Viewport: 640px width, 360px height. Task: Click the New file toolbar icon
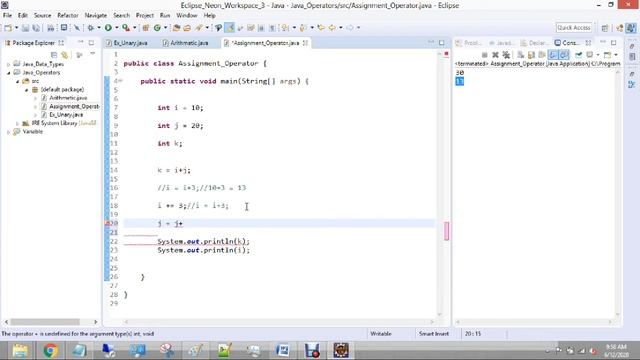pyautogui.click(x=8, y=28)
